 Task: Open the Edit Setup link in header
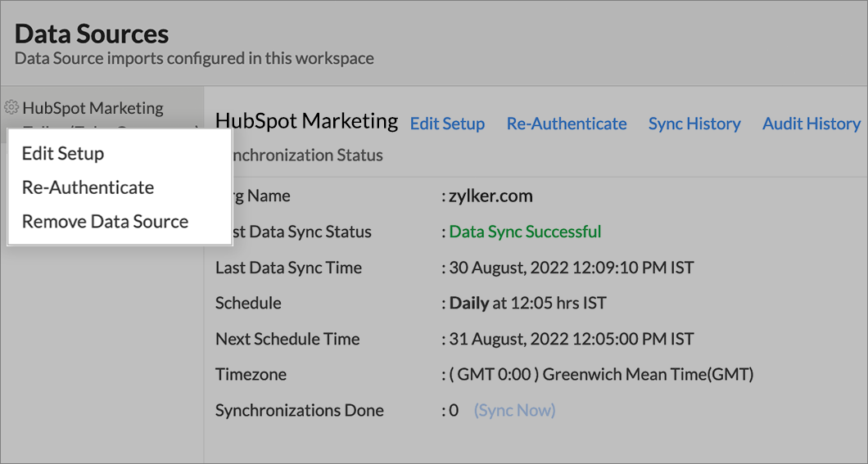(447, 124)
